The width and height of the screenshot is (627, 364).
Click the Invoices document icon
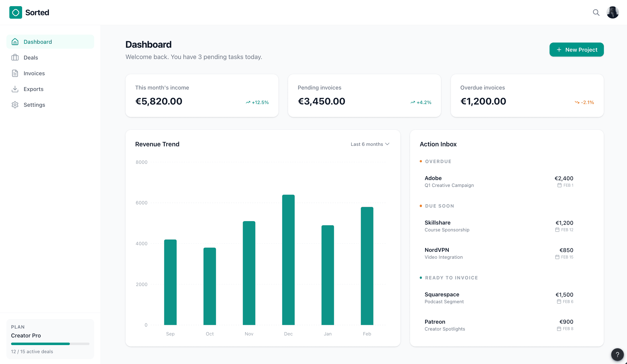15,73
